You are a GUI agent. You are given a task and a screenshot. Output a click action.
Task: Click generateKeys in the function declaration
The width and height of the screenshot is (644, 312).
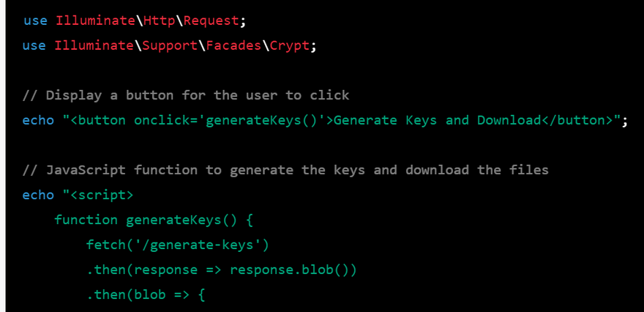166,220
